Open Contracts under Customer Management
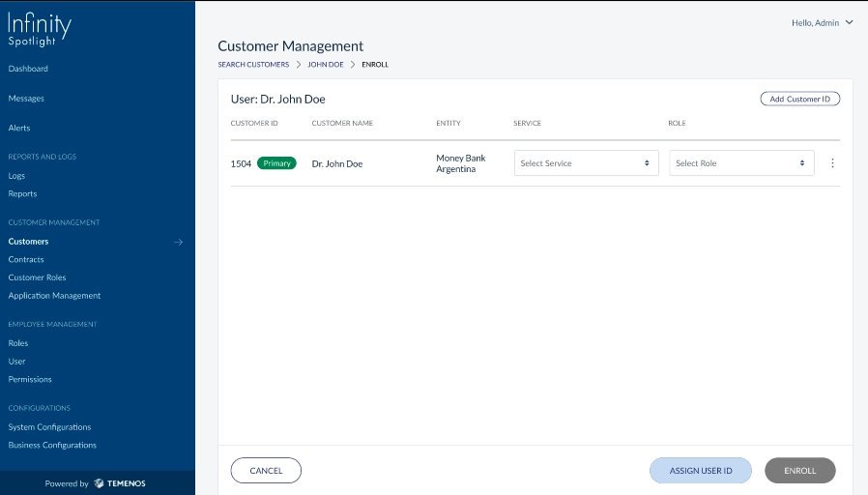The width and height of the screenshot is (868, 495). [x=26, y=260]
